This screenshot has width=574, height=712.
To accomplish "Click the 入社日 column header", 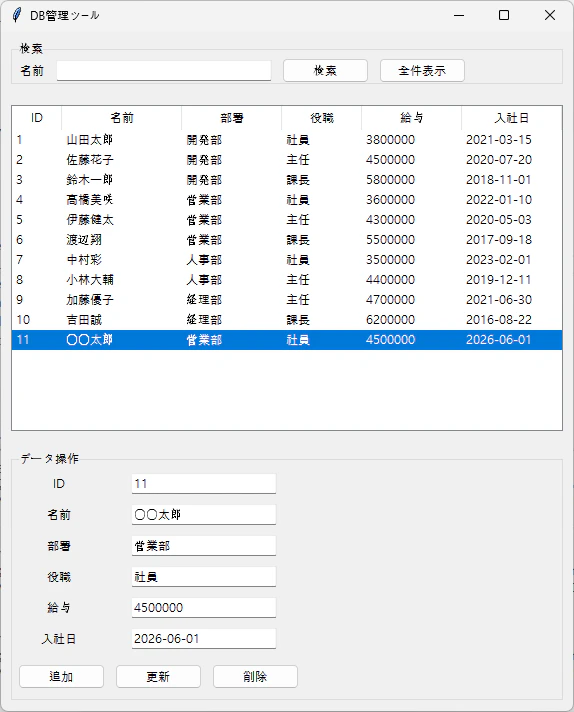I will coord(512,118).
